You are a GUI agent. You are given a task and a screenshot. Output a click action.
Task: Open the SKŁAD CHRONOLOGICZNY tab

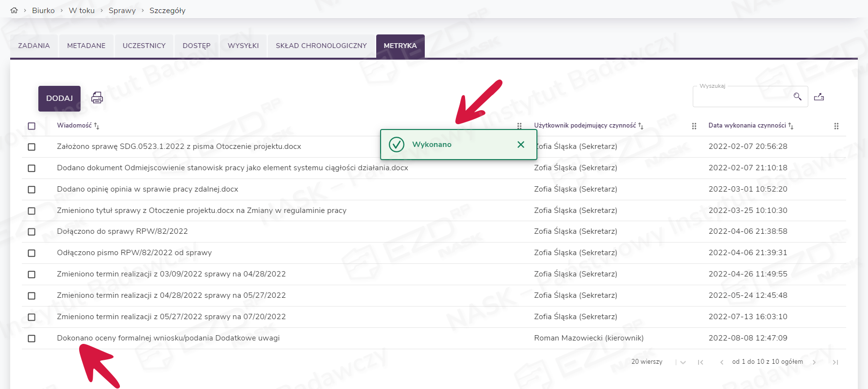321,46
